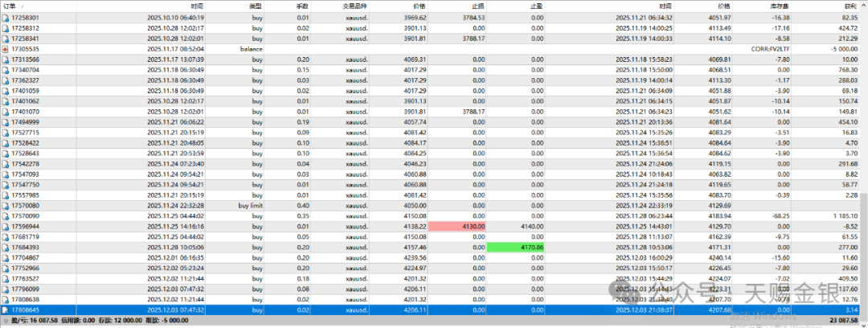This screenshot has height=328, width=868.
Task: Click the order icon beside 17528422
Action: (x=6, y=143)
